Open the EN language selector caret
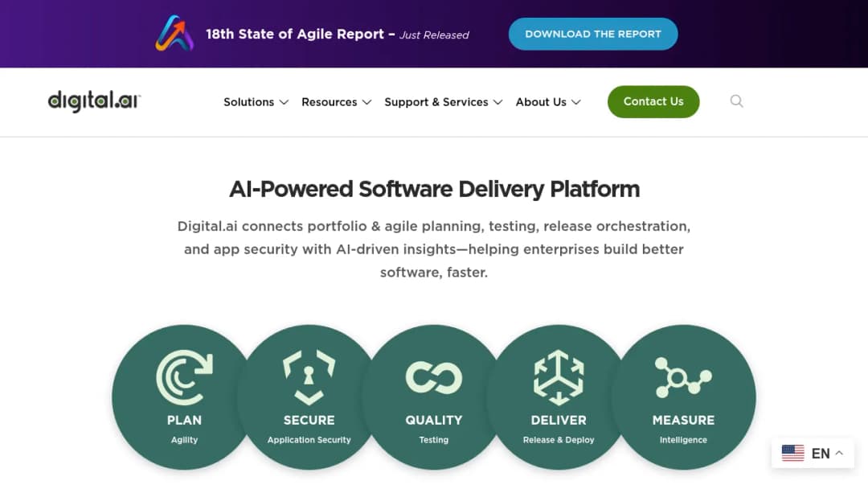This screenshot has width=868, height=489. tap(839, 453)
